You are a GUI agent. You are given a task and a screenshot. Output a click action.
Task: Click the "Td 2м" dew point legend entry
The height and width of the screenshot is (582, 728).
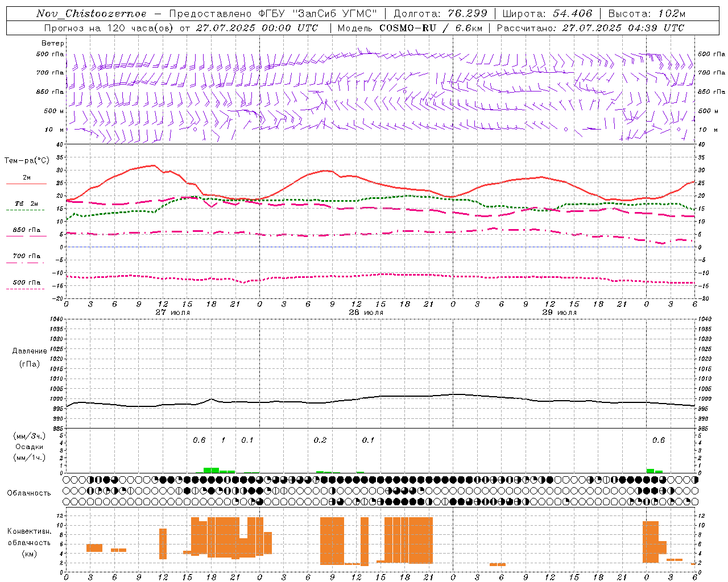(x=27, y=203)
